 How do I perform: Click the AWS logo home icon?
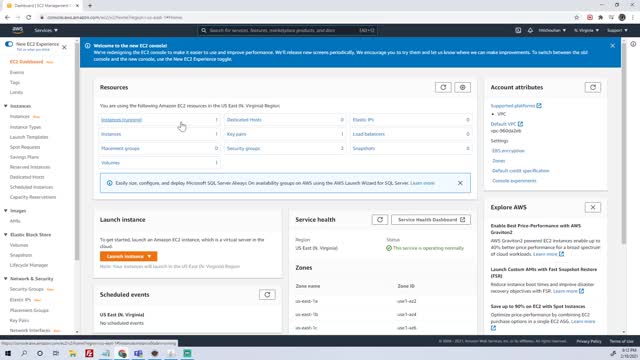18,30
